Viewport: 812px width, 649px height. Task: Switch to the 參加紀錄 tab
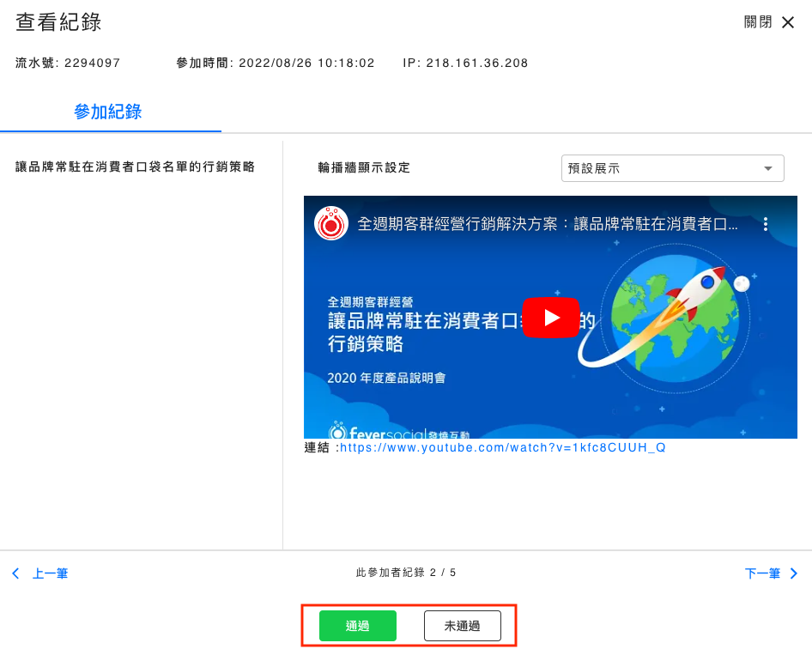click(108, 112)
